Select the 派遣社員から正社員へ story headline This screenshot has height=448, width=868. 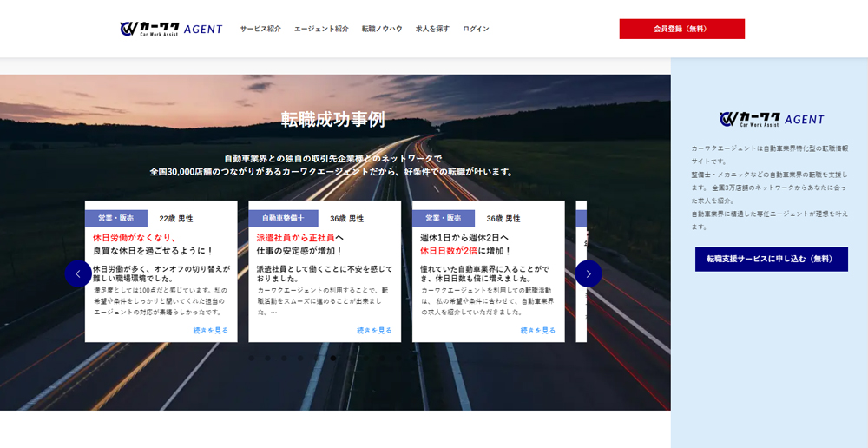299,244
